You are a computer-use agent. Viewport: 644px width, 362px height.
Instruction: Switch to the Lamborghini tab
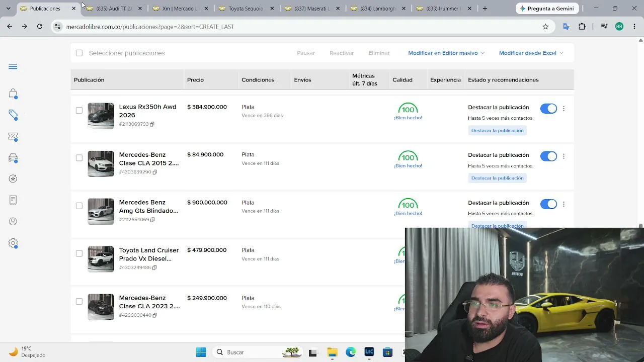pyautogui.click(x=378, y=9)
